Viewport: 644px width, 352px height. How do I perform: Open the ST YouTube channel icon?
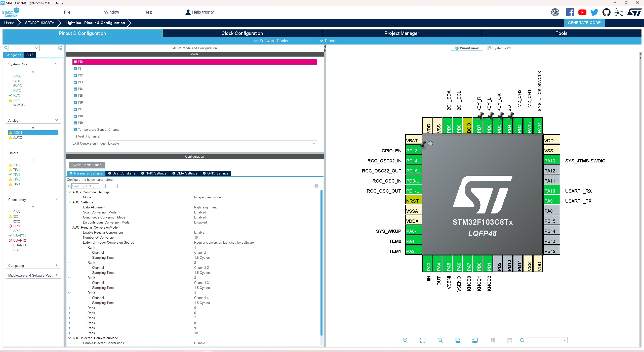point(582,12)
